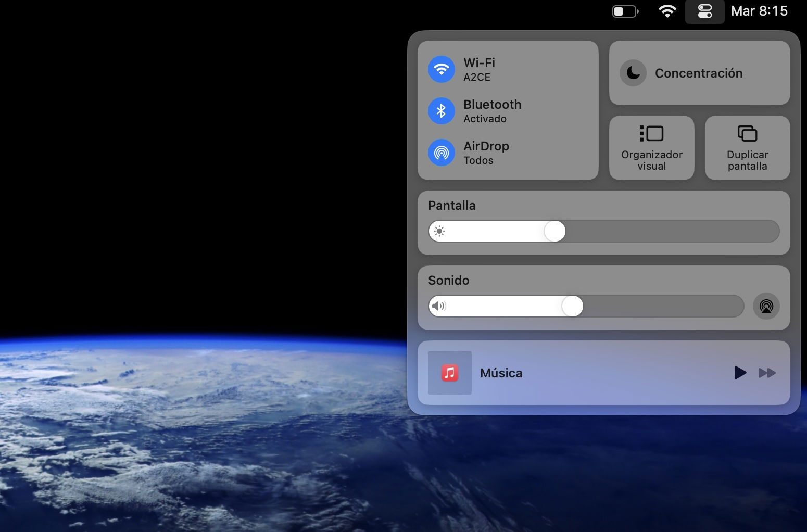
Task: Click the Wi-Fi icon in menu bar
Action: click(x=667, y=11)
